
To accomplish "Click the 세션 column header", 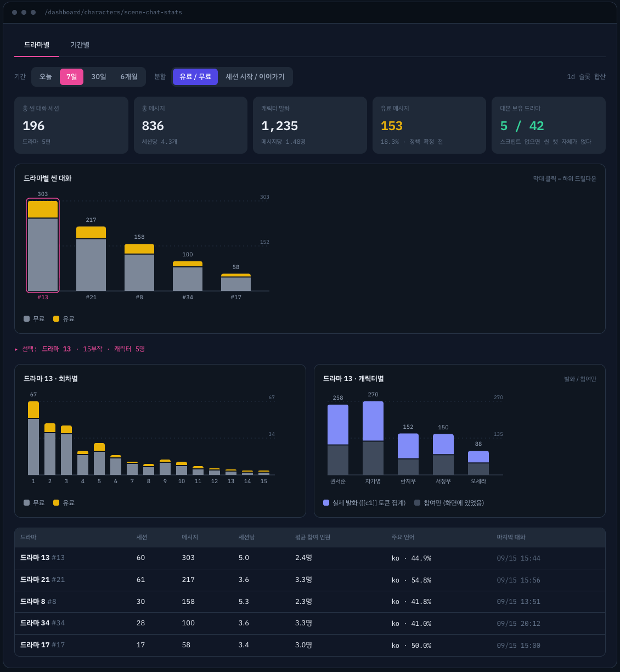I will [x=142, y=537].
